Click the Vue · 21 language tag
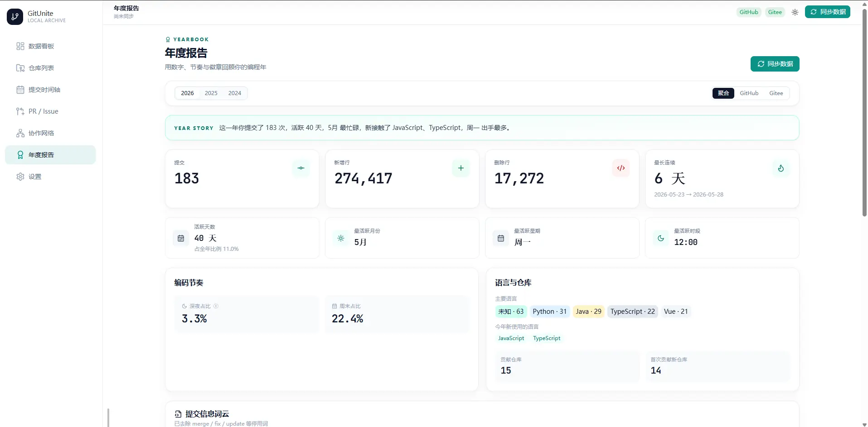This screenshot has height=427, width=868. pyautogui.click(x=676, y=312)
